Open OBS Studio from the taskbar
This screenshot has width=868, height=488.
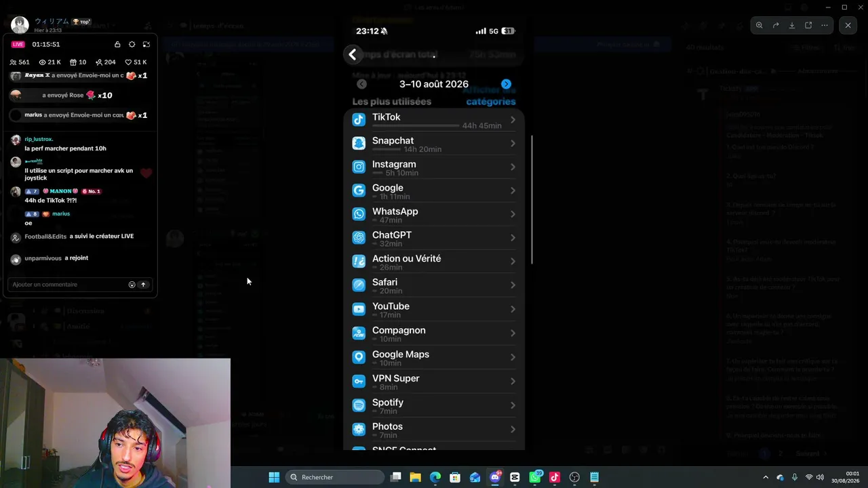click(x=574, y=477)
